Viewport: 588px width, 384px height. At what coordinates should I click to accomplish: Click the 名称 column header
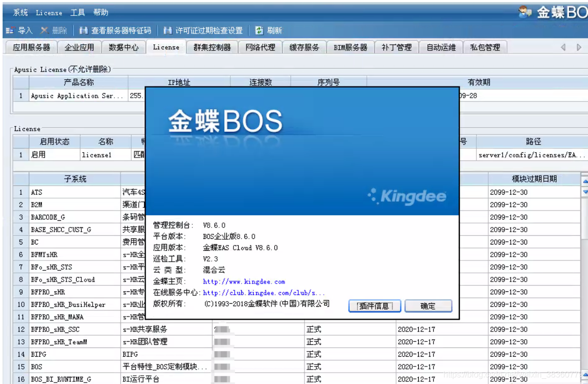[105, 142]
